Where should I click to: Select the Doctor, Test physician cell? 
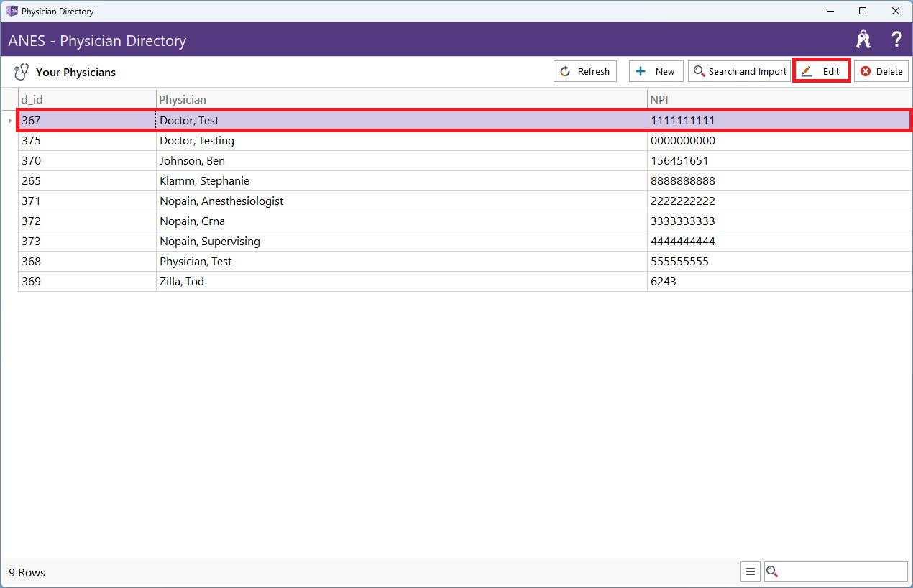click(401, 121)
